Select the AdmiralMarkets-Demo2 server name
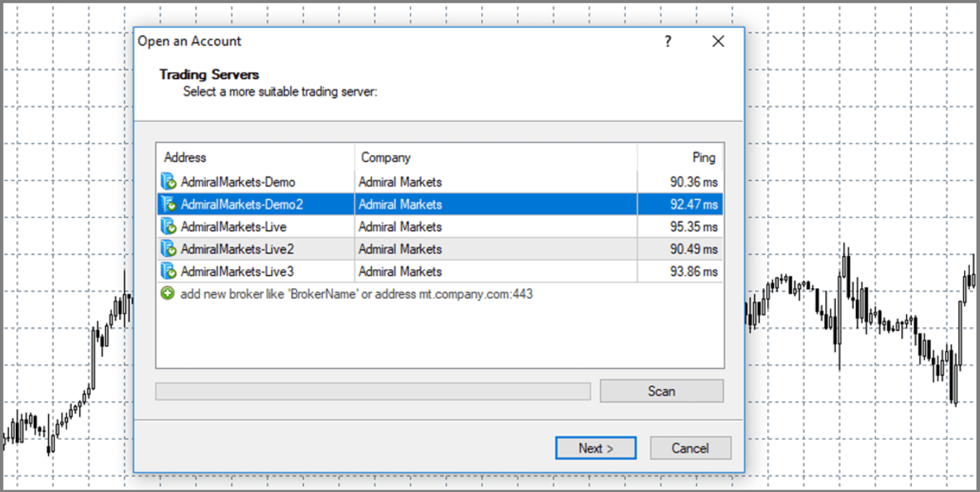 (242, 204)
